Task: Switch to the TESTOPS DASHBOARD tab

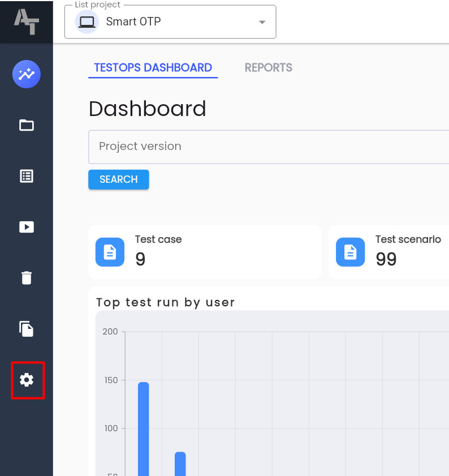Action: (153, 68)
